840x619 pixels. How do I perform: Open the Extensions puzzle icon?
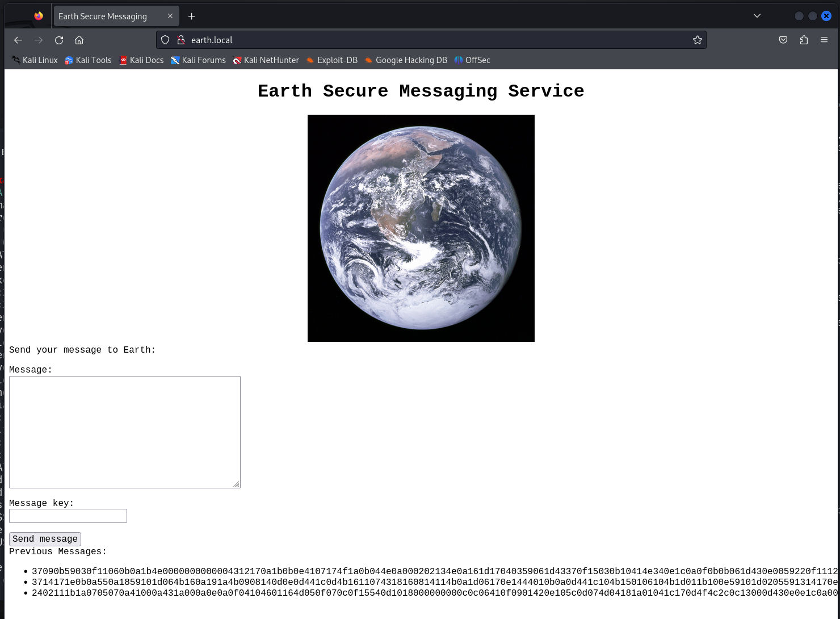point(804,40)
